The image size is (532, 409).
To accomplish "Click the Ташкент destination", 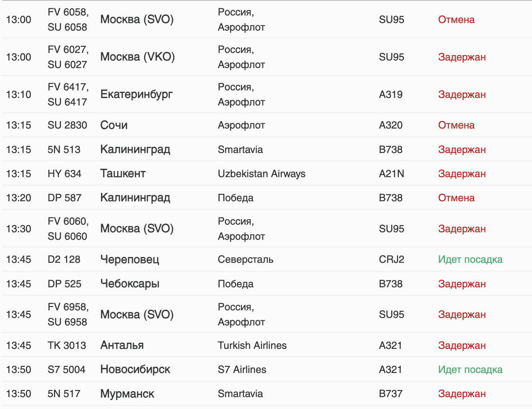I will [x=123, y=174].
